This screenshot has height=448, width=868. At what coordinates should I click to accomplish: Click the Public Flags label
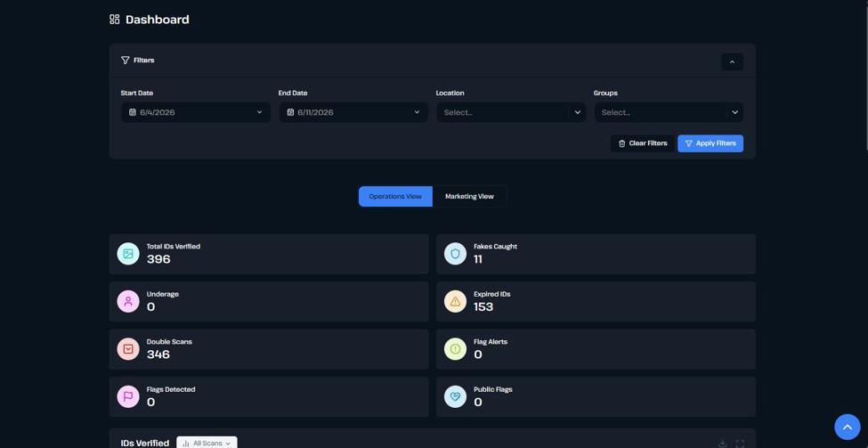pyautogui.click(x=493, y=389)
